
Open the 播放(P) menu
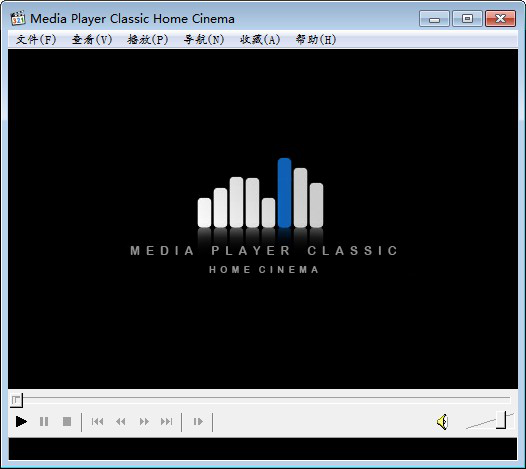[x=148, y=40]
